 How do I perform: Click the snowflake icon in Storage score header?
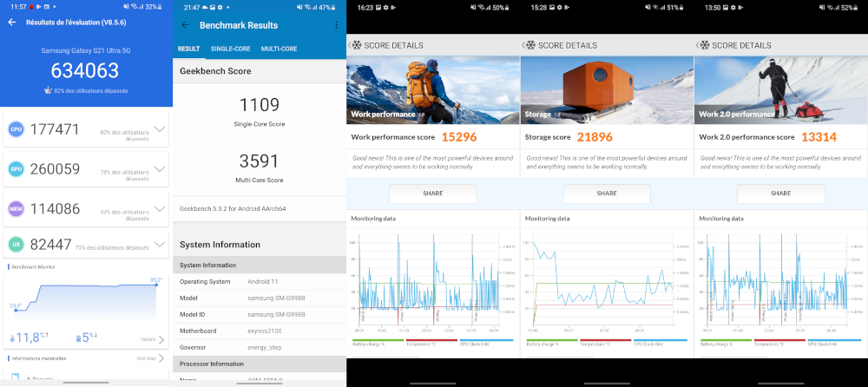[531, 45]
